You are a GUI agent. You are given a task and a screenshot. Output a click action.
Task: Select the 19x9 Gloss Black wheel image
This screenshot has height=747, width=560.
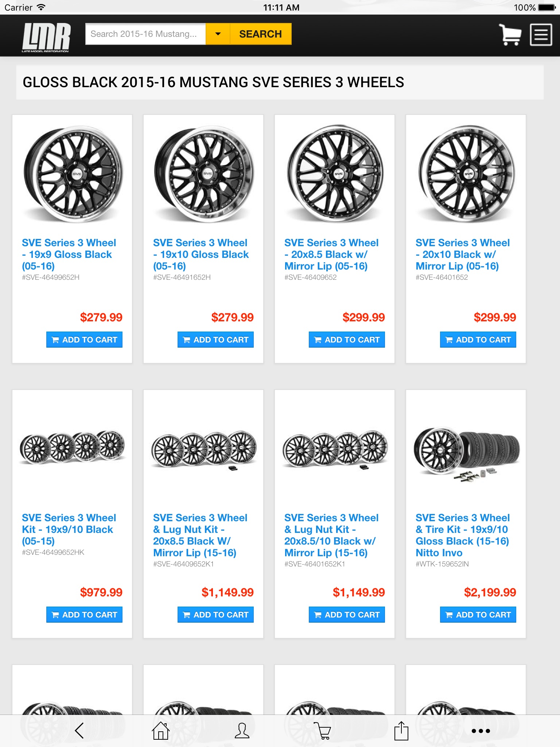73,175
